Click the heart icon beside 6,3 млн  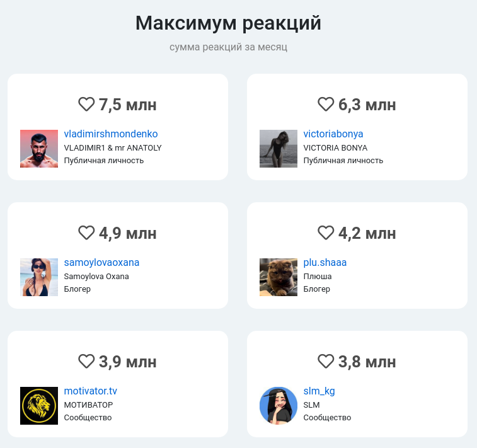pos(326,105)
